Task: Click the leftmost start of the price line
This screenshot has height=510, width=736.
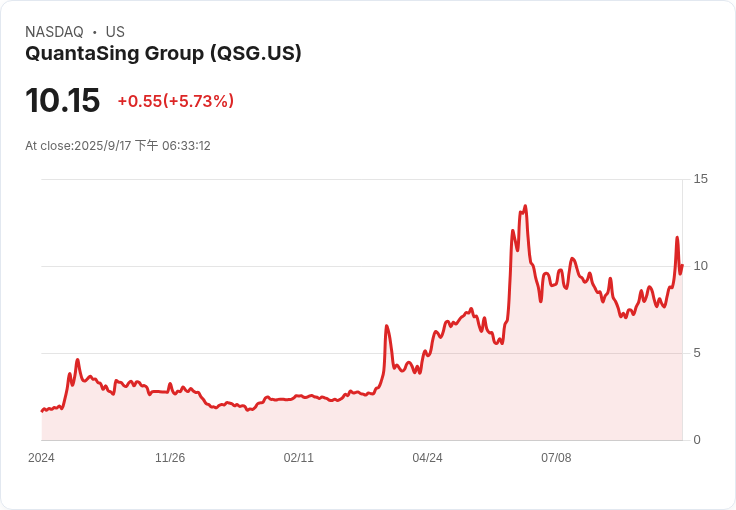Action: click(42, 411)
